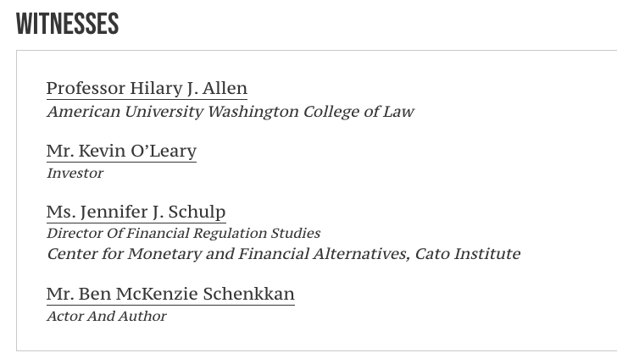Open Professor Hilary J. Allen's witness link
This screenshot has width=617, height=364.
147,88
